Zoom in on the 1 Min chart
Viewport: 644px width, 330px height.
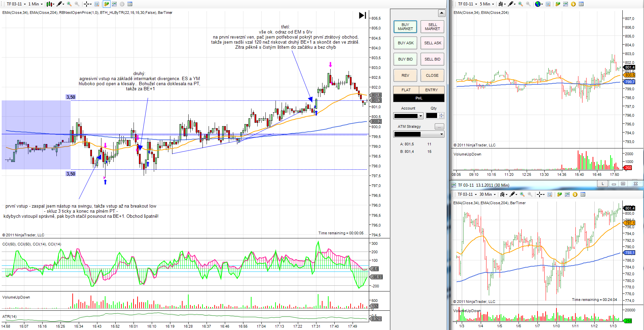pos(69,4)
